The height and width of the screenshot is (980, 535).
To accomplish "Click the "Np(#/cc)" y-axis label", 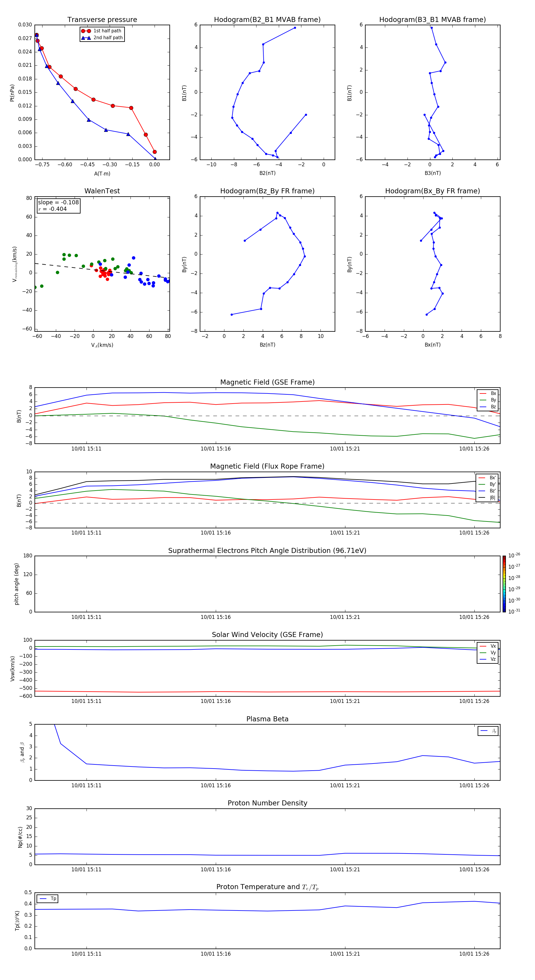I will [x=20, y=837].
